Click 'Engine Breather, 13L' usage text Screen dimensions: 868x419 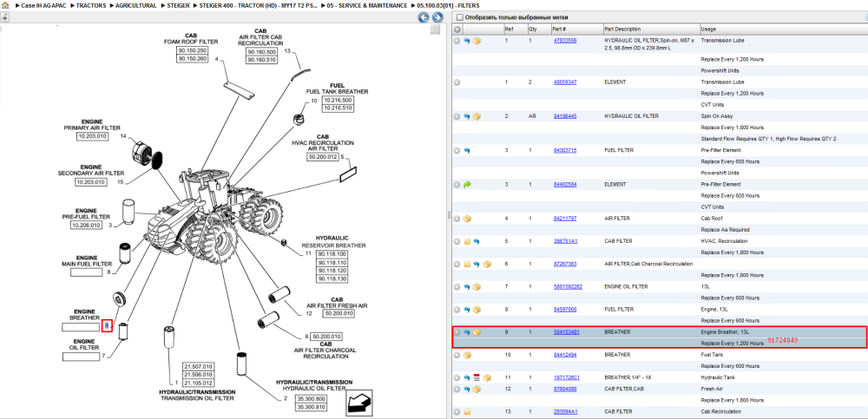click(726, 332)
